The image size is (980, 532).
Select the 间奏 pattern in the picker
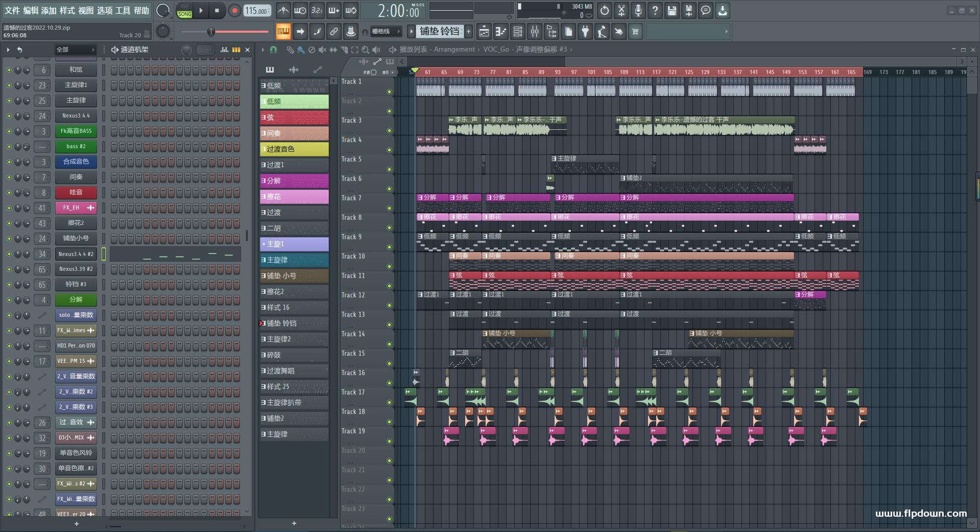[x=294, y=133]
